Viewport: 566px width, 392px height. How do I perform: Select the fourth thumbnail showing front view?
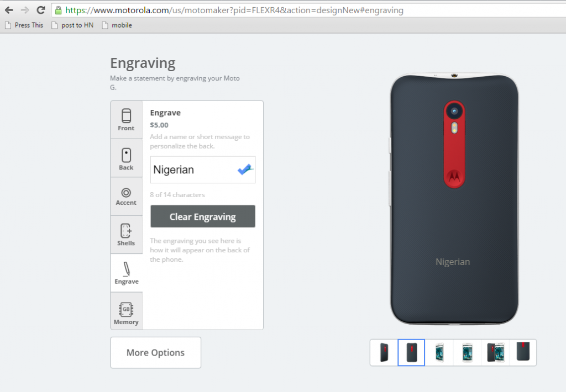pyautogui.click(x=468, y=352)
